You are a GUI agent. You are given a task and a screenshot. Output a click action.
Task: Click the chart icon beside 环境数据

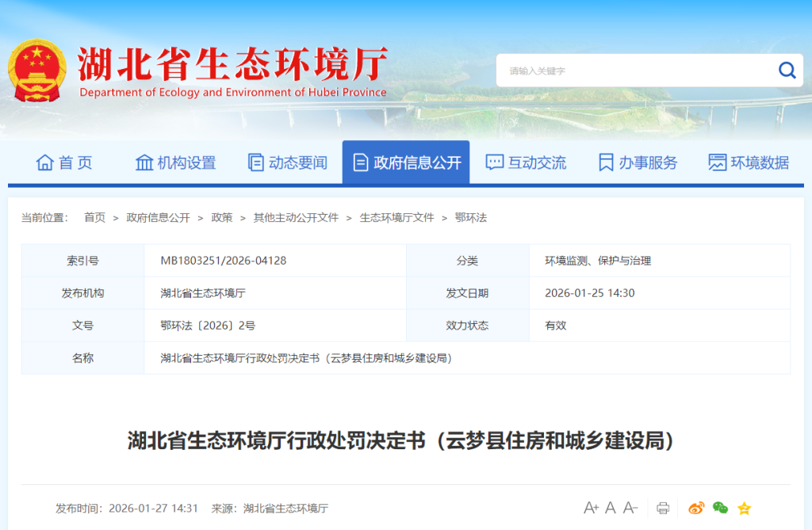[717, 162]
